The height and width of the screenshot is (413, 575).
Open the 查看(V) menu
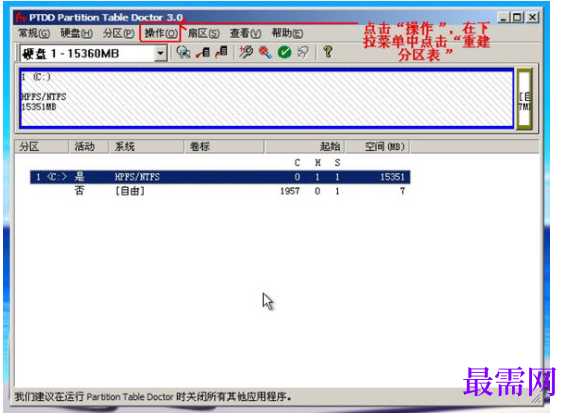click(245, 33)
